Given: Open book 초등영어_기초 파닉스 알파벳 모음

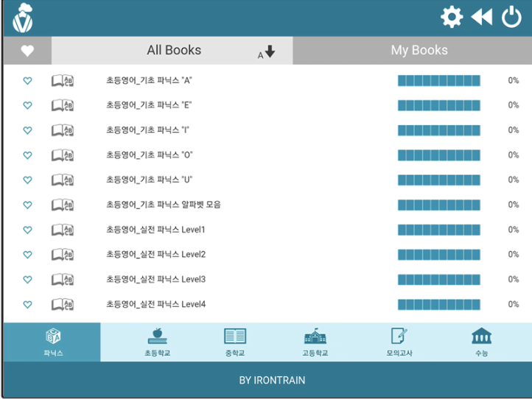Looking at the screenshot, I should click(x=164, y=205).
